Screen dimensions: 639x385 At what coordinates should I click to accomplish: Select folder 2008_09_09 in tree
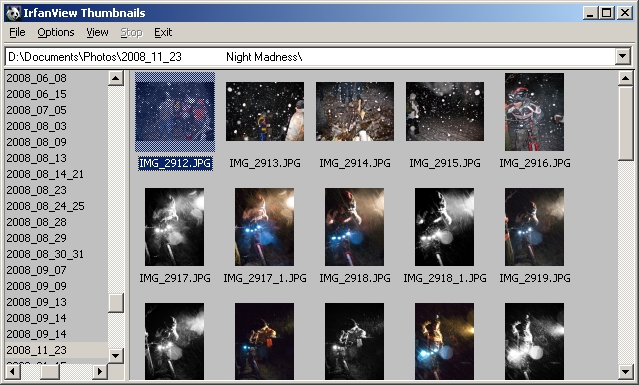[36, 286]
